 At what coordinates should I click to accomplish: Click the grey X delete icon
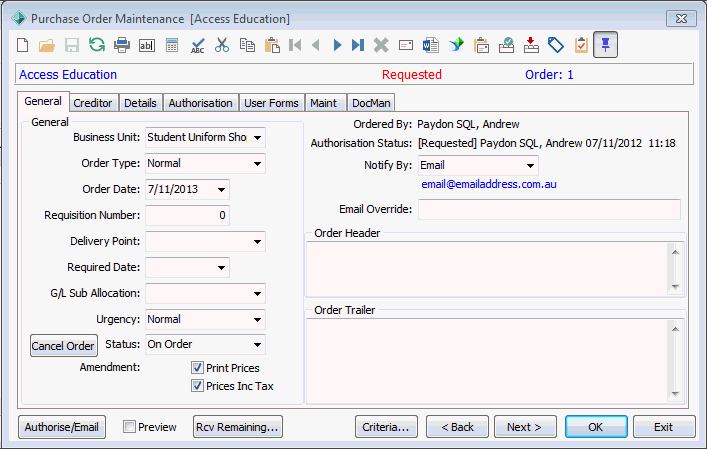381,45
